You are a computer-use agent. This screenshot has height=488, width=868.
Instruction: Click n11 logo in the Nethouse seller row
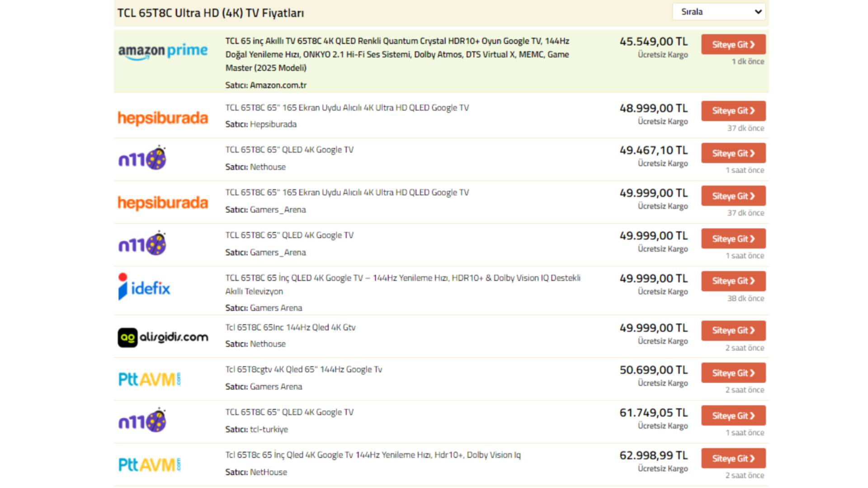tap(142, 158)
